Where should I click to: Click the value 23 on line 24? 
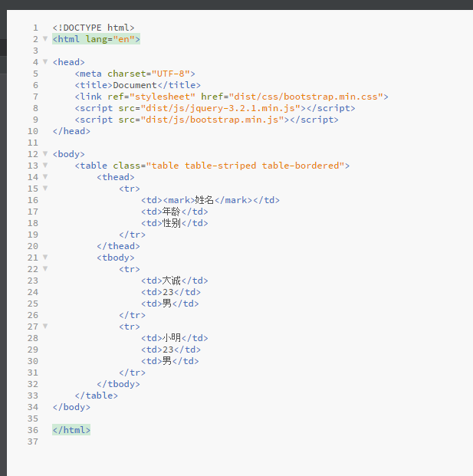[x=168, y=292]
